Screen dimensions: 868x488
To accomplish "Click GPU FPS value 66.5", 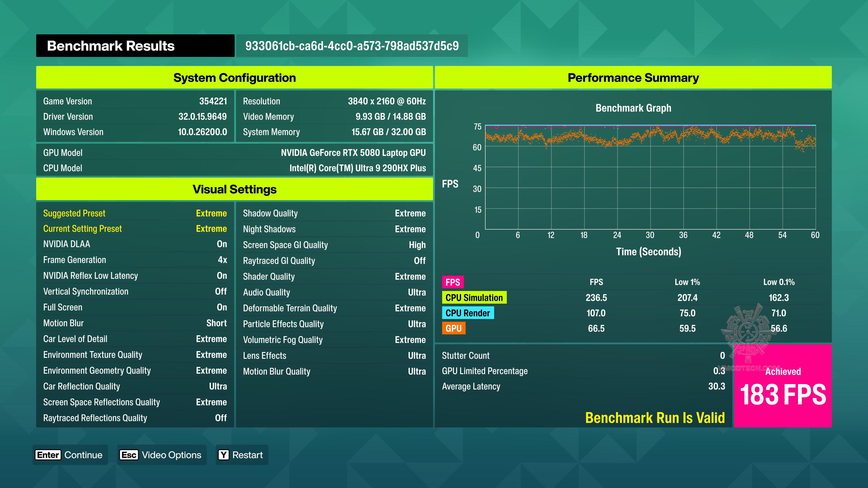I will [x=596, y=328].
